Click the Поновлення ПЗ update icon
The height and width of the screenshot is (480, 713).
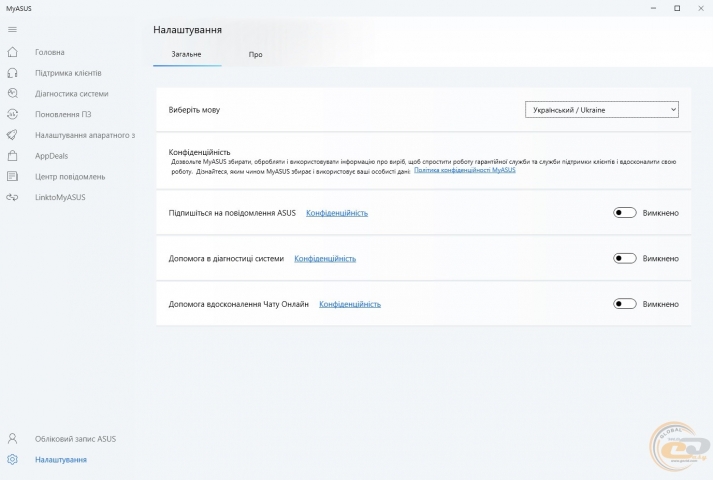(12, 114)
